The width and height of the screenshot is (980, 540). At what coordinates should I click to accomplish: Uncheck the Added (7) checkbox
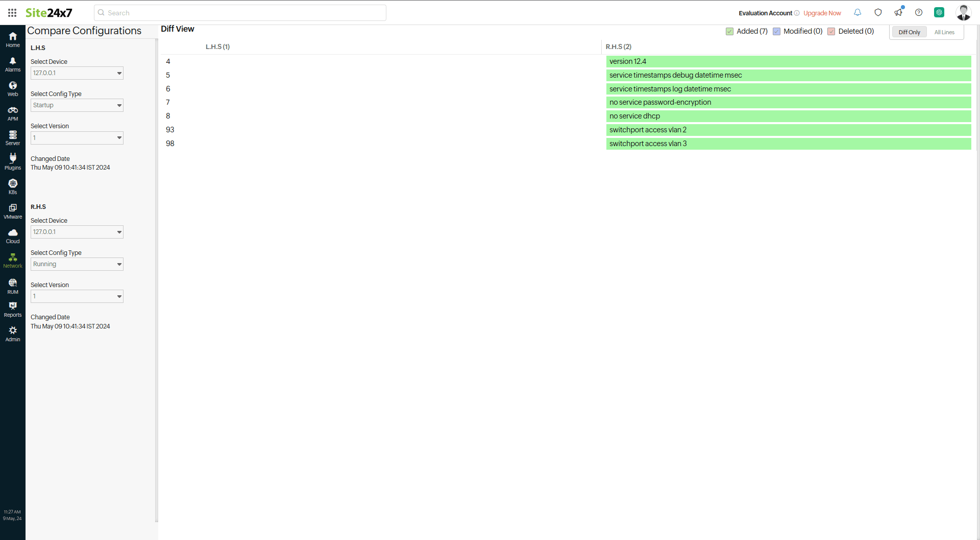[x=729, y=32]
